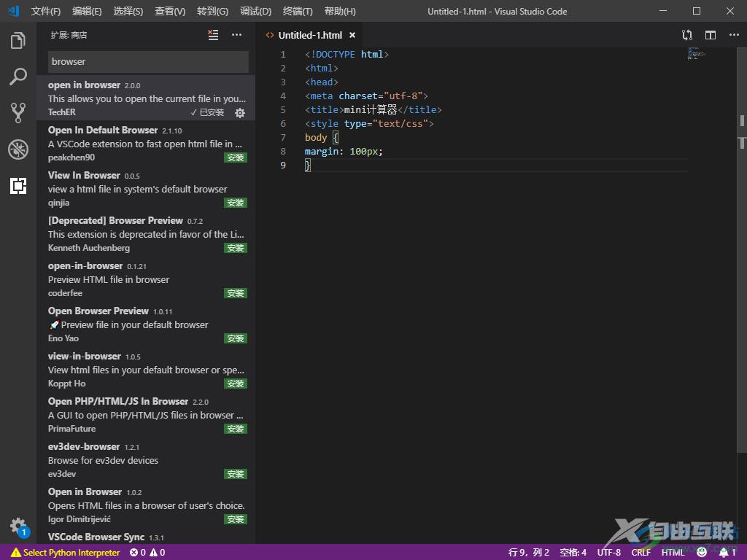Change indentation via 空格: 4
The image size is (747, 560).
tap(573, 553)
